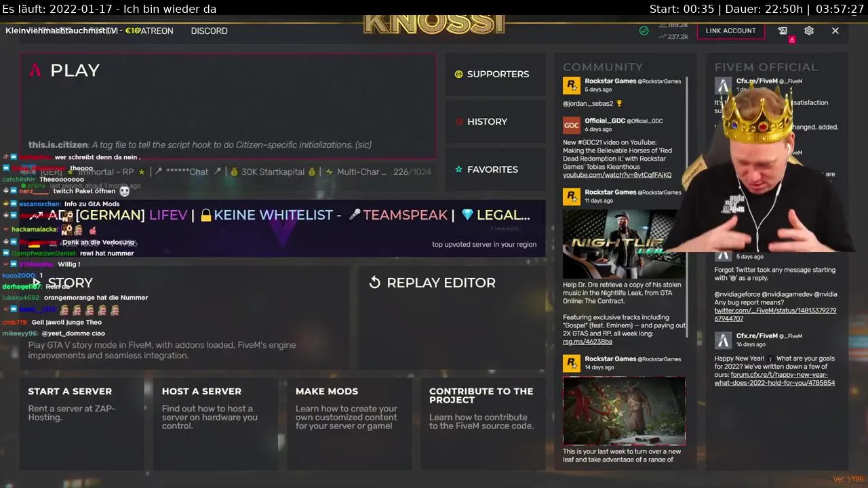Open the PLAY server browser panel
The width and height of the screenshot is (868, 488).
point(228,106)
